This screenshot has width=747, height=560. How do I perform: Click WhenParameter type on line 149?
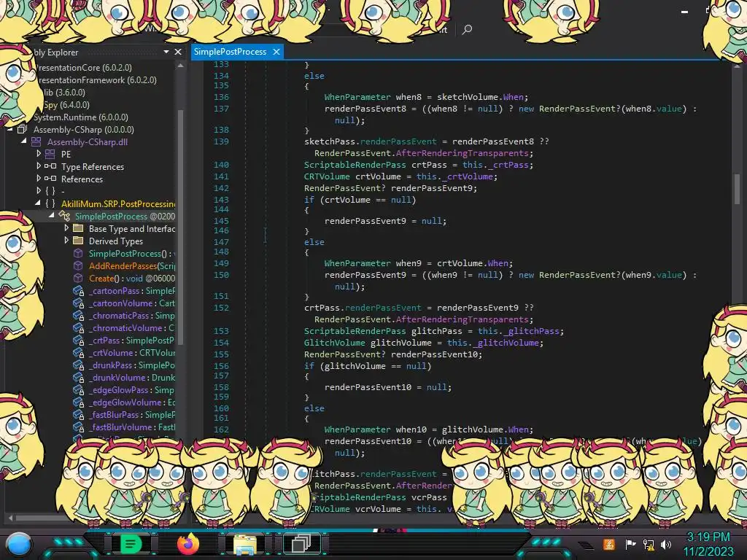357,263
